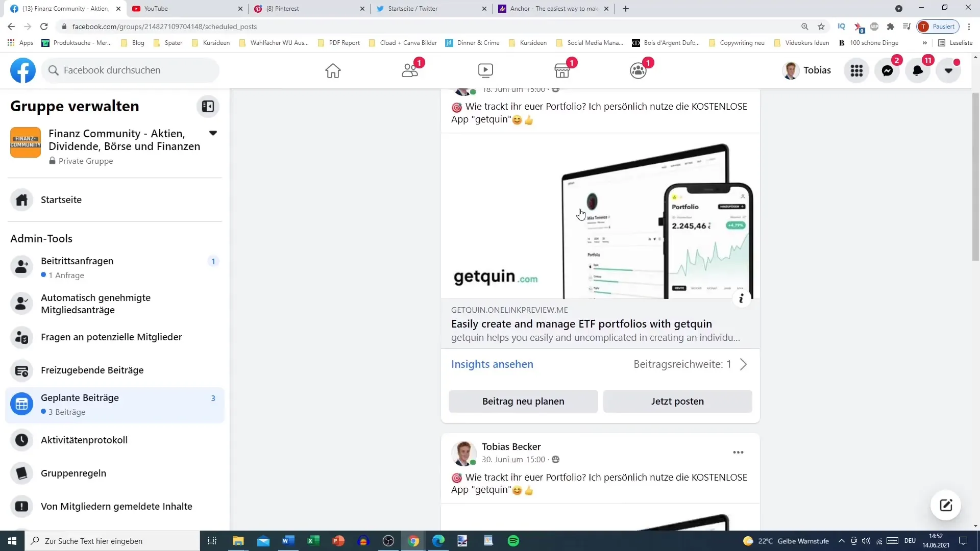The width and height of the screenshot is (980, 551).
Task: Open the getquin ETF portfolios link title
Action: click(581, 324)
